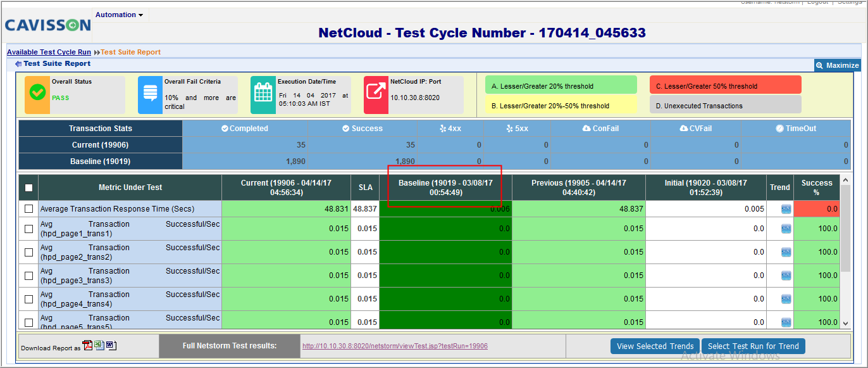Open trend icon for hpd_page2_trans2 row
Viewport: 868px width, 368px height.
pyautogui.click(x=786, y=252)
